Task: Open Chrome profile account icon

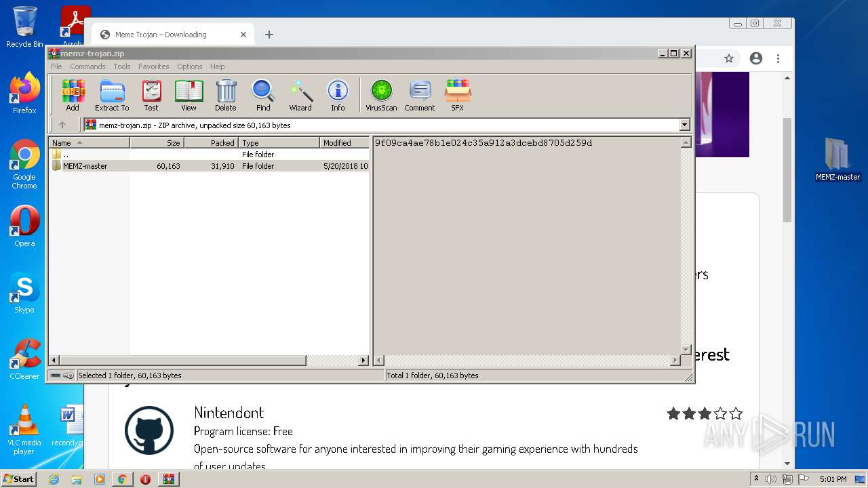Action: tap(756, 59)
